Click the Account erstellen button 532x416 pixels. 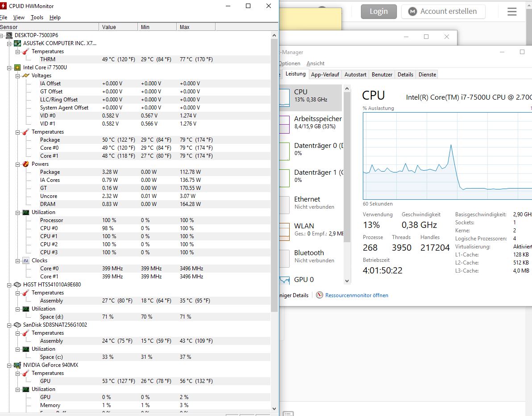[443, 12]
